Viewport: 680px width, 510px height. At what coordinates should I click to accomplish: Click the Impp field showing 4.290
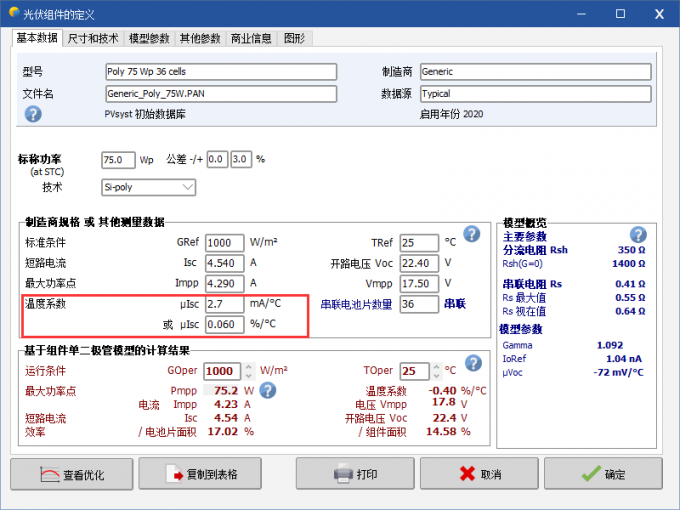(x=224, y=283)
